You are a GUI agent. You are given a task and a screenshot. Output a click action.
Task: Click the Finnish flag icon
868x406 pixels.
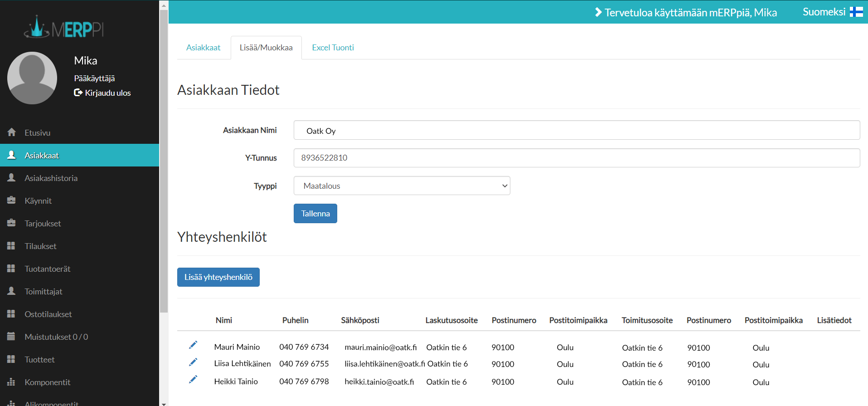(856, 12)
